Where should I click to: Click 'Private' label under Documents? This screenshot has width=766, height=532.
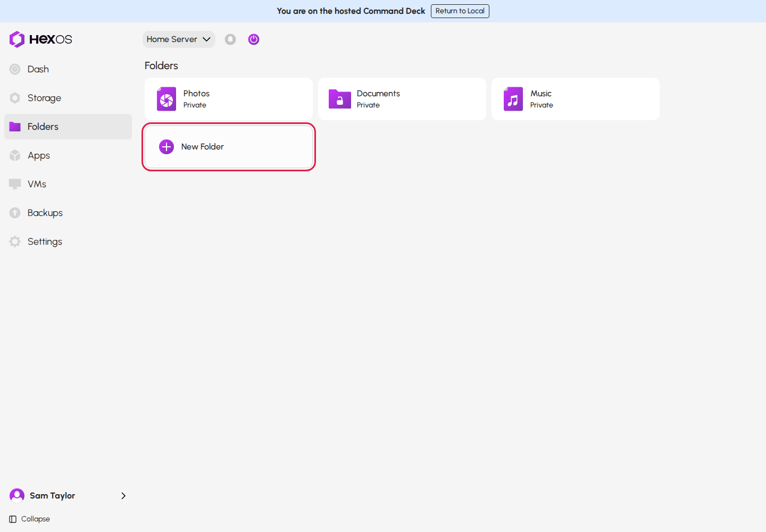pyautogui.click(x=368, y=105)
